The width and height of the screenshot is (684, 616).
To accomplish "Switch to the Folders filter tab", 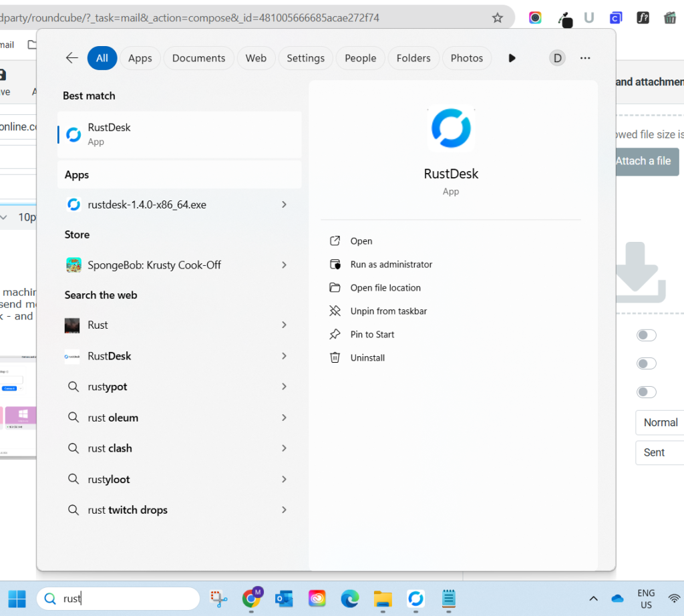I will tap(413, 58).
